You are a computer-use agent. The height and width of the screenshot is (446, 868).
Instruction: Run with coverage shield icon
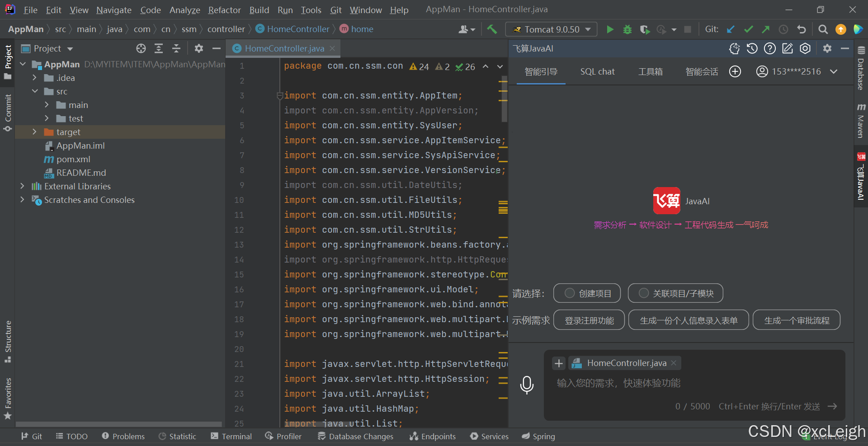(645, 29)
